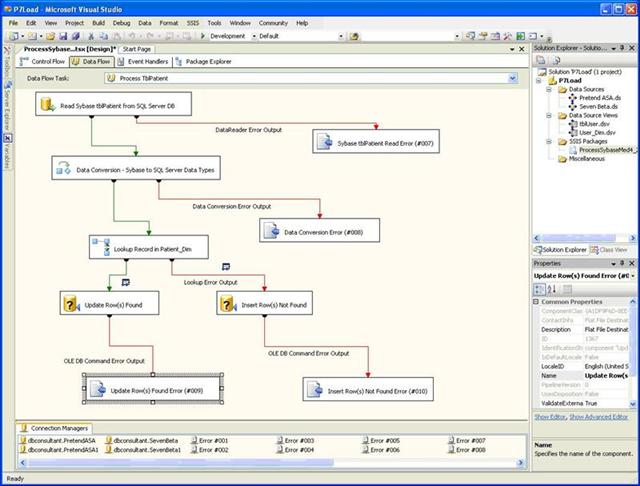Switch to Package Explorer tab

coord(203,61)
